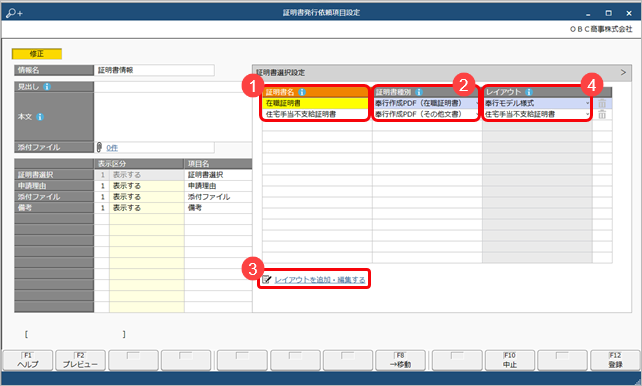Click the info icon beside レイアウト header
Viewport: 642px width, 386px height.
[529, 92]
